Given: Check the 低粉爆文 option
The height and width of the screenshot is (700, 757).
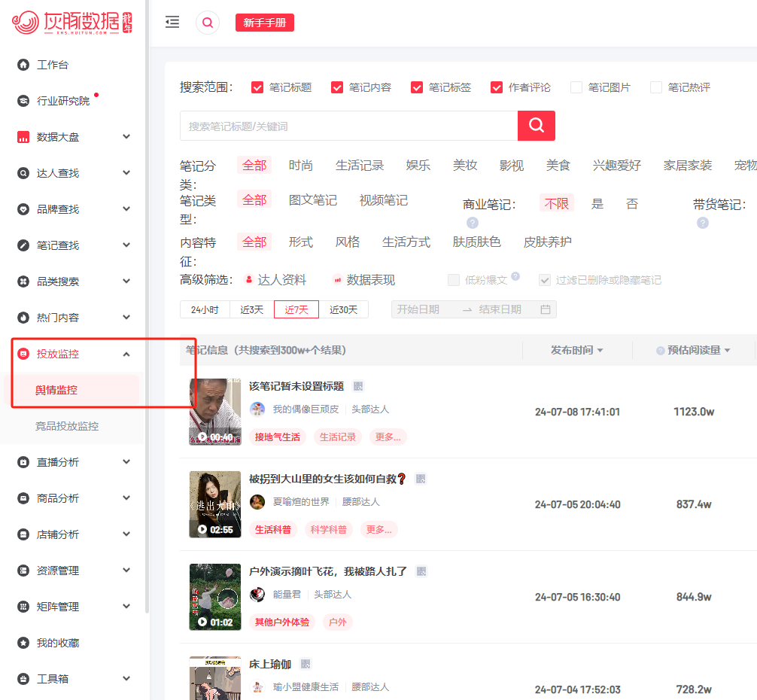Looking at the screenshot, I should tap(453, 280).
